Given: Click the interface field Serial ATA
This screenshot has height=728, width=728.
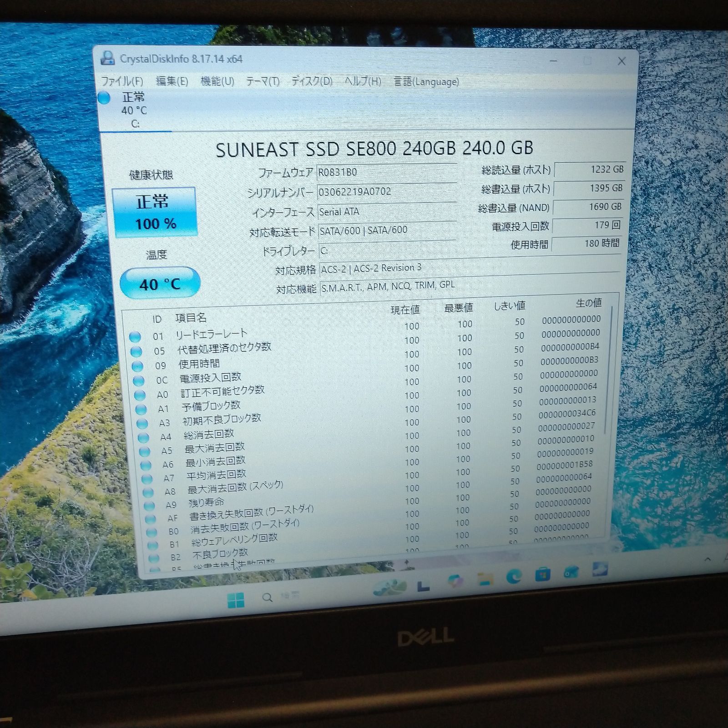Looking at the screenshot, I should tap(387, 211).
